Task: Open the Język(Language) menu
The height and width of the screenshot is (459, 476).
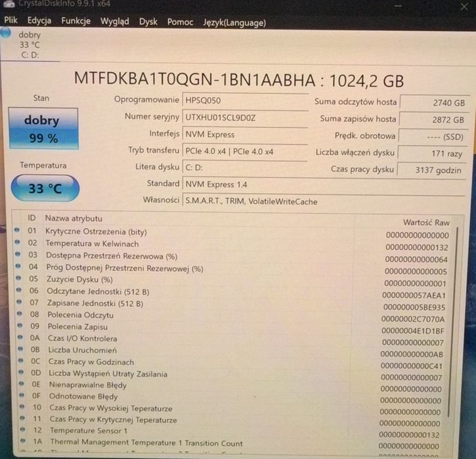Action: (234, 23)
